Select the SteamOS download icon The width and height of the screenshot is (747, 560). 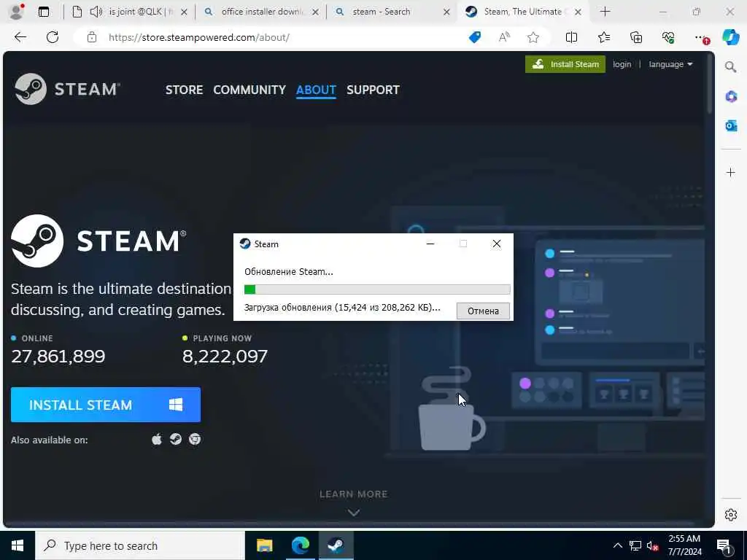[176, 439]
